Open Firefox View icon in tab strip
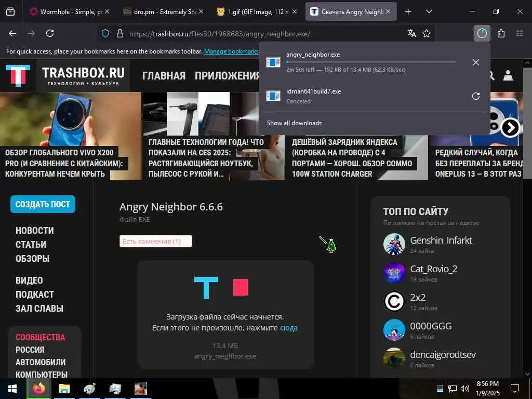The image size is (532, 399). coord(10,11)
